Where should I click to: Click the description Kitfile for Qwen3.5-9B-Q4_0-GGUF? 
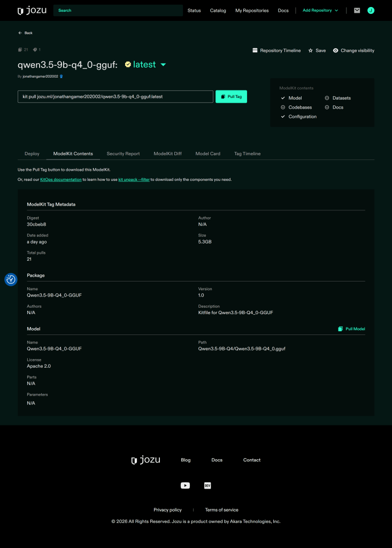click(235, 313)
